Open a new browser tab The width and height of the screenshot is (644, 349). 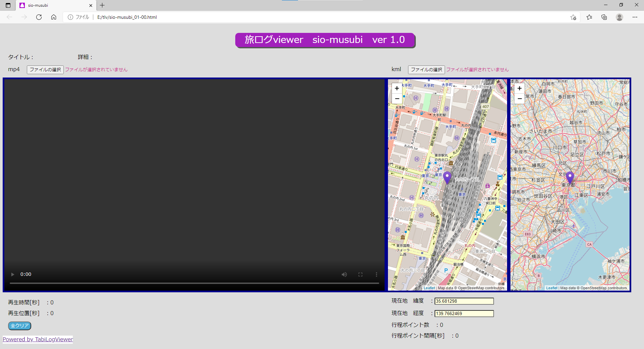click(x=102, y=5)
